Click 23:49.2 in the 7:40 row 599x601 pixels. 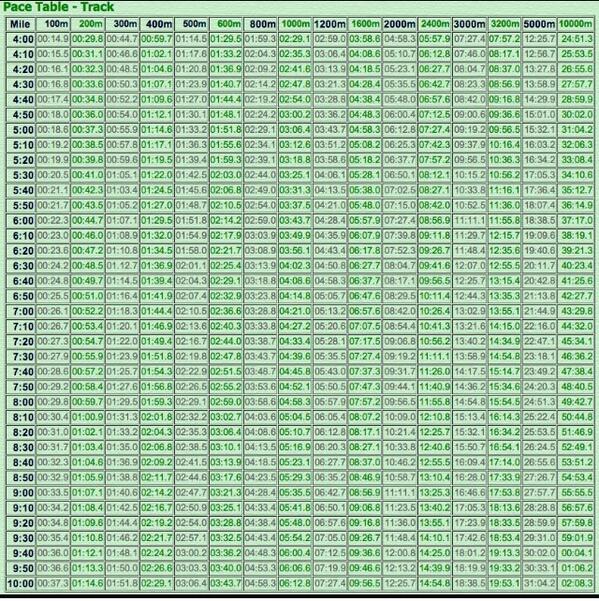(x=539, y=372)
